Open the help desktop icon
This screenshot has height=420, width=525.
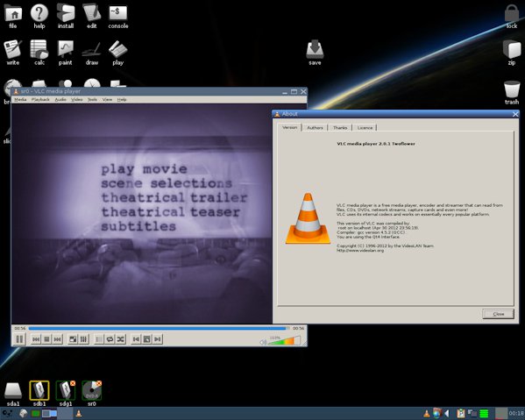39,16
